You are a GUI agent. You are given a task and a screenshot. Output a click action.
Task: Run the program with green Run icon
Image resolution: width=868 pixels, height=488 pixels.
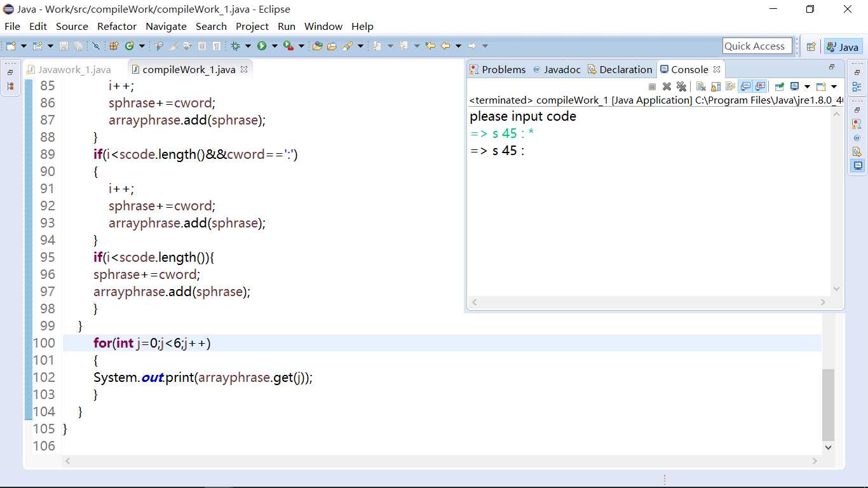click(262, 46)
